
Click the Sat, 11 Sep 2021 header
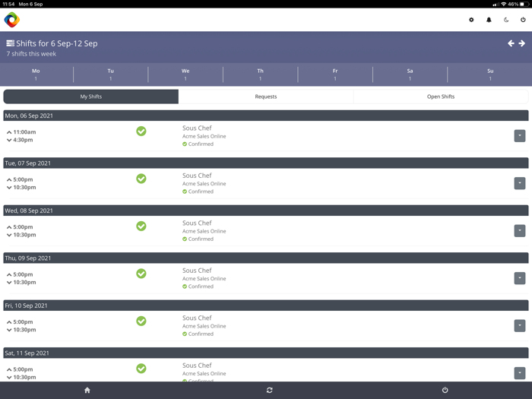coord(266,353)
